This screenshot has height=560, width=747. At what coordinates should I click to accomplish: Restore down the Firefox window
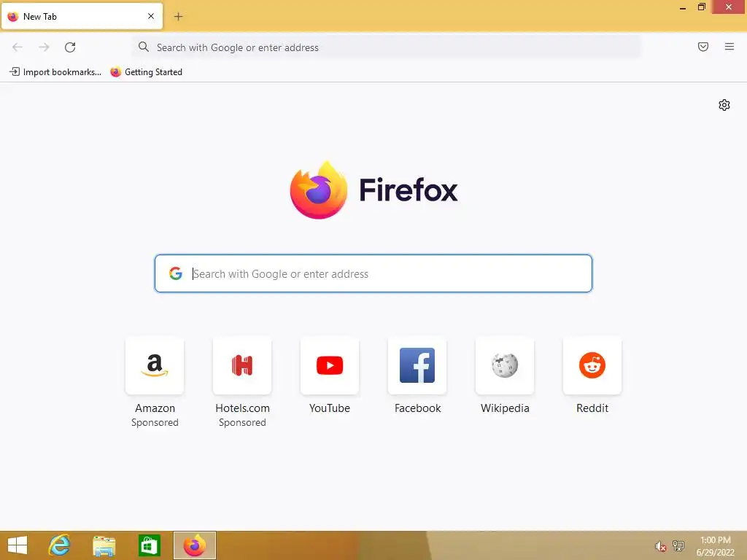click(x=701, y=7)
